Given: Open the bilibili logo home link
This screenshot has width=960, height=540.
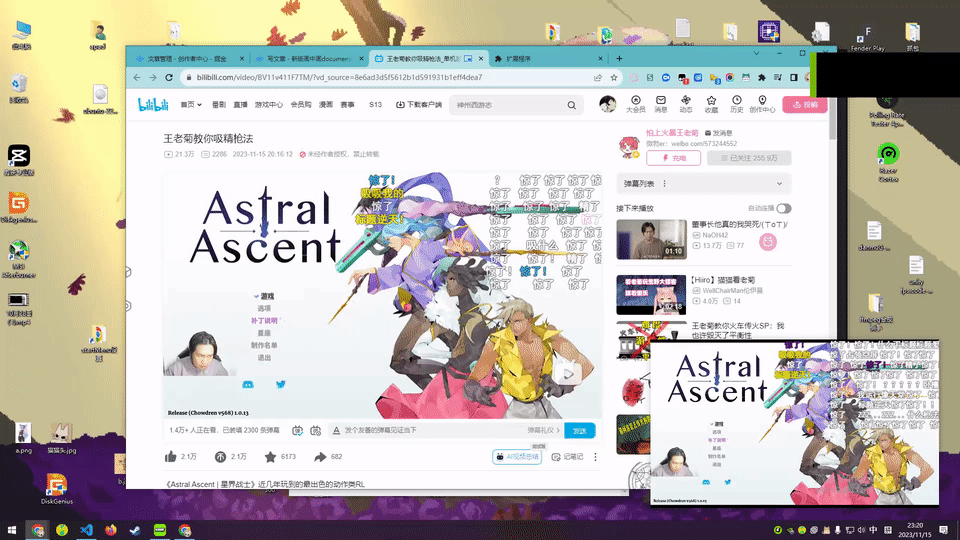Looking at the screenshot, I should [x=153, y=105].
